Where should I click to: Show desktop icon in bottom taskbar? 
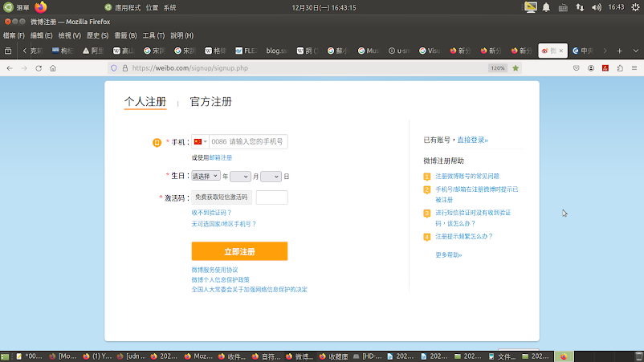5,356
